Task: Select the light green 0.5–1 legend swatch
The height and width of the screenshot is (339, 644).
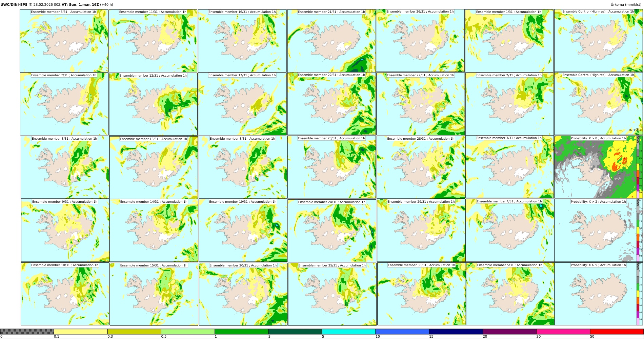Action: tap(188, 332)
